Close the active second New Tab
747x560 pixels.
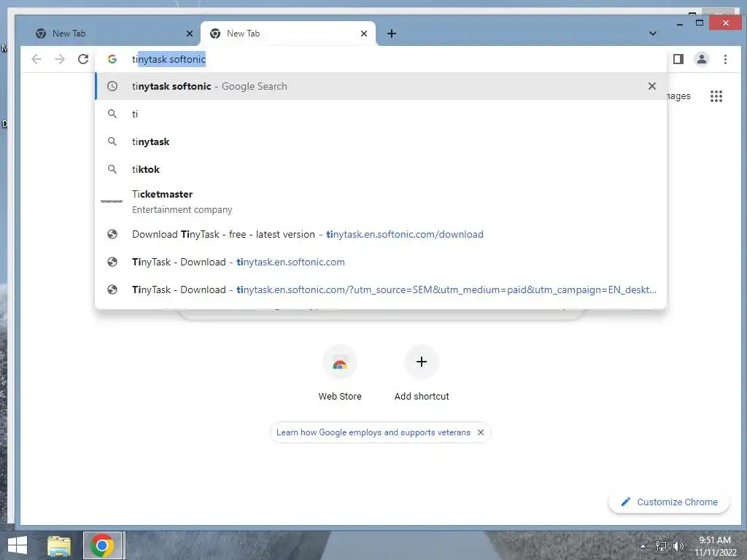364,34
